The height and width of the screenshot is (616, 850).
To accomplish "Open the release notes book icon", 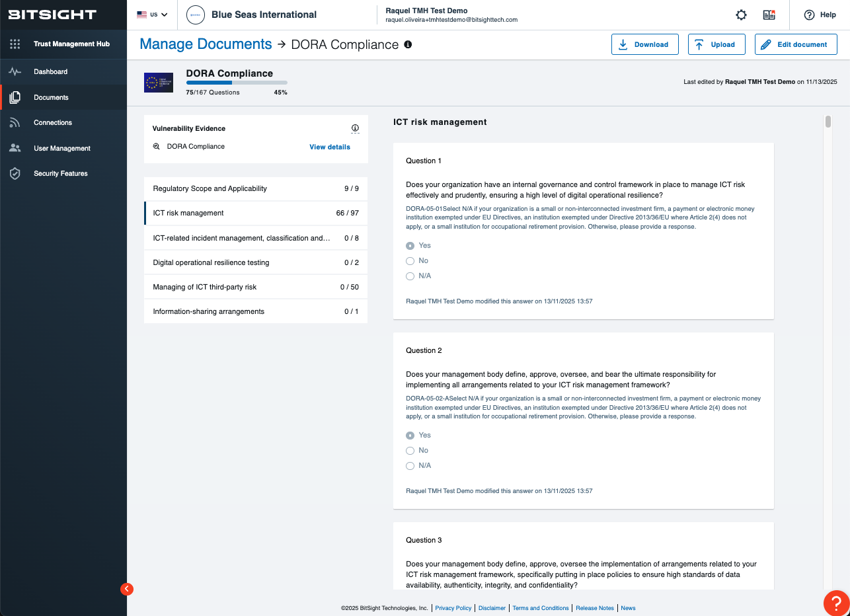I will click(769, 14).
